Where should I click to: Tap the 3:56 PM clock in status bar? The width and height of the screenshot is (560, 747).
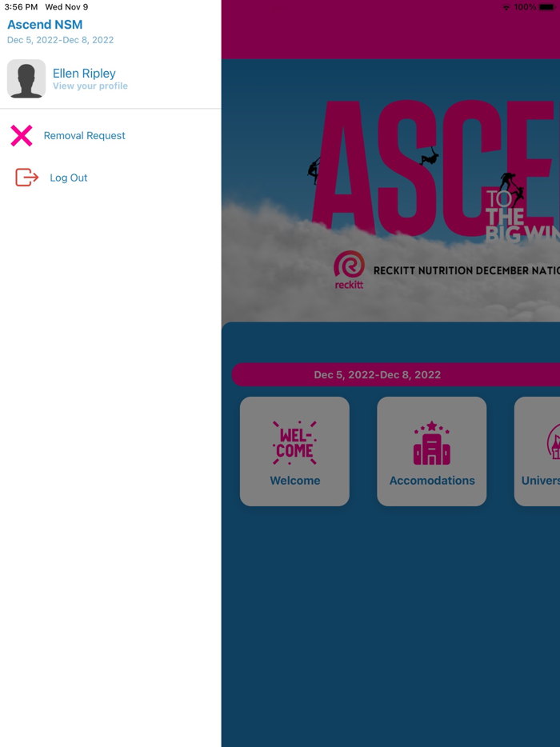point(21,7)
